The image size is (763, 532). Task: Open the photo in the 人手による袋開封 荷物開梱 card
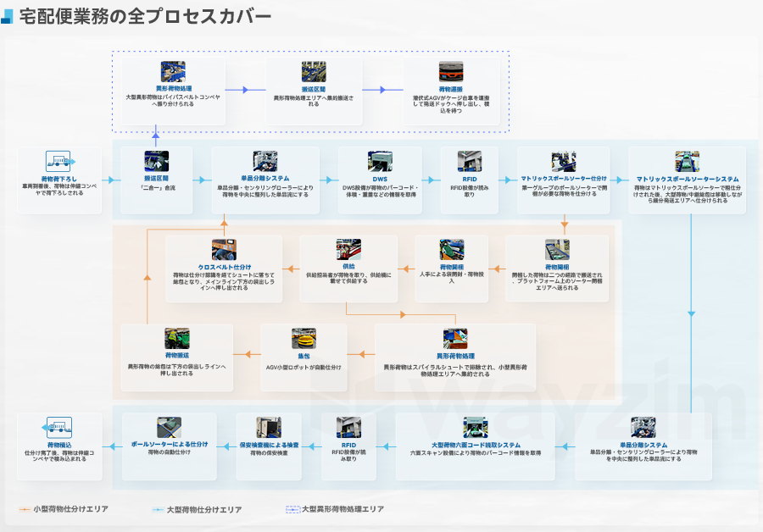coord(452,249)
